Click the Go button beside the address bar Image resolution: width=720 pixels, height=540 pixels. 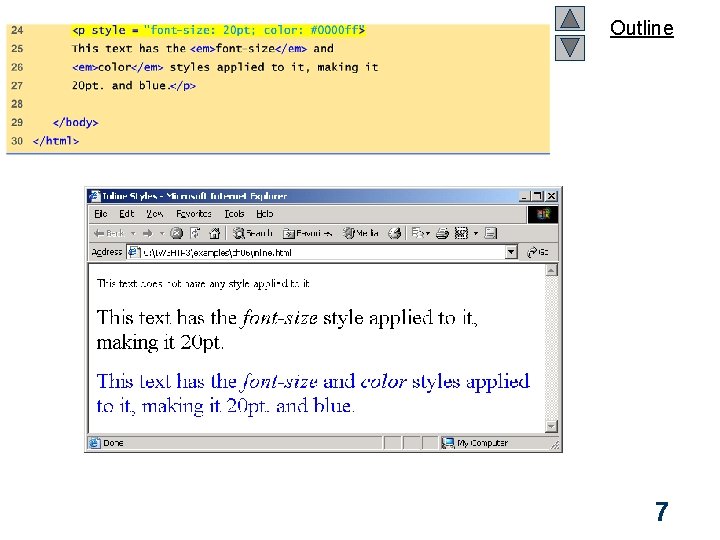538,252
